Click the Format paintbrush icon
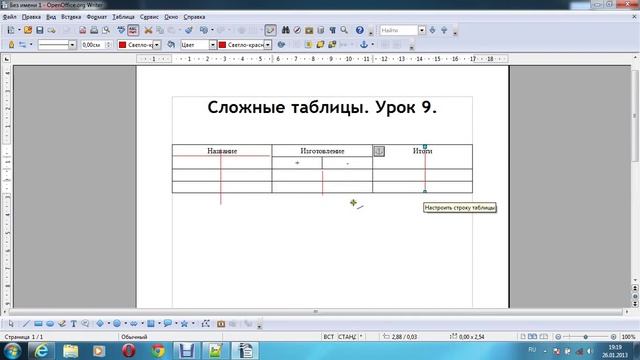 (189, 30)
